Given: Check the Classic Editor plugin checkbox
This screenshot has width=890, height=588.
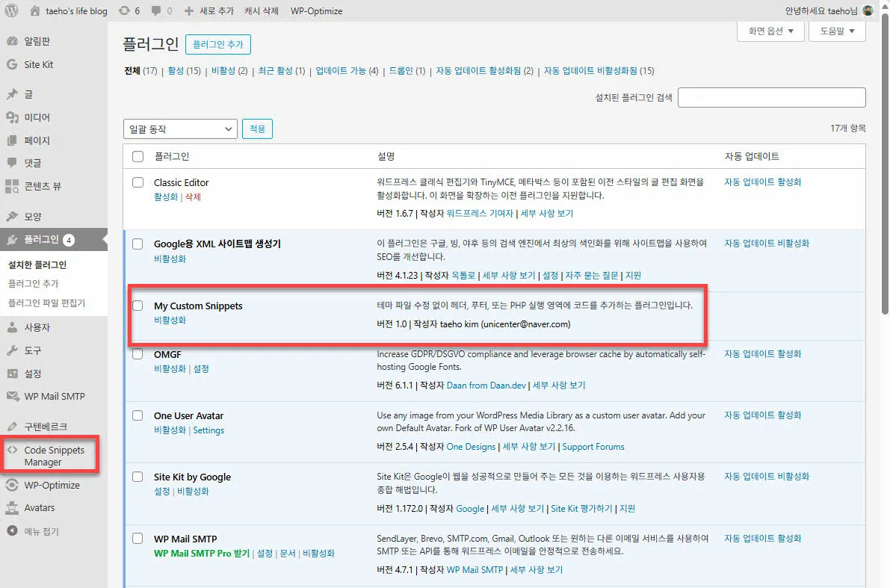Looking at the screenshot, I should 136,182.
